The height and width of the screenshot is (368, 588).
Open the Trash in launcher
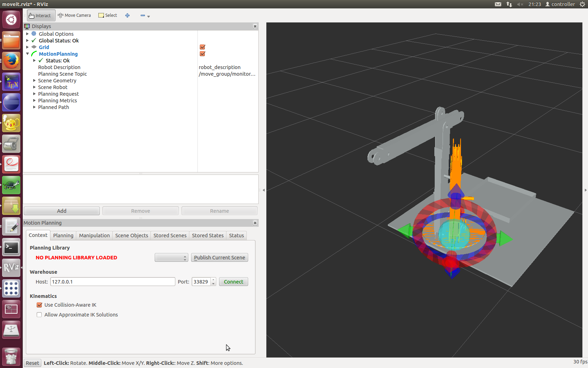pyautogui.click(x=11, y=356)
